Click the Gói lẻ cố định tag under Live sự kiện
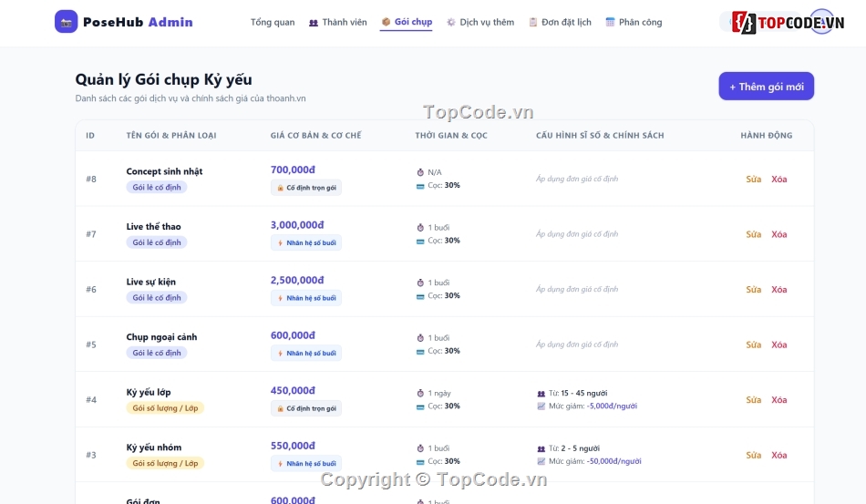Image resolution: width=866 pixels, height=504 pixels. pos(157,297)
